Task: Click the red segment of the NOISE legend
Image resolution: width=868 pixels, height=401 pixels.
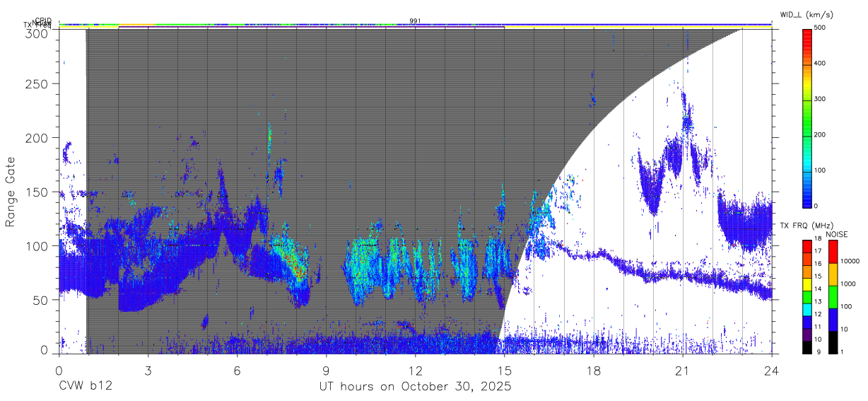Action: click(x=832, y=251)
